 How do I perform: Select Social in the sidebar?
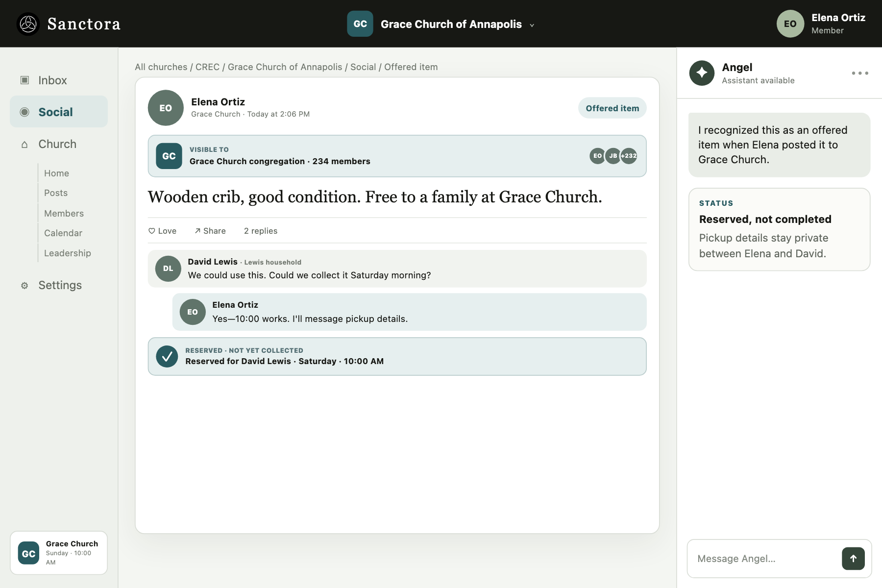pos(59,112)
